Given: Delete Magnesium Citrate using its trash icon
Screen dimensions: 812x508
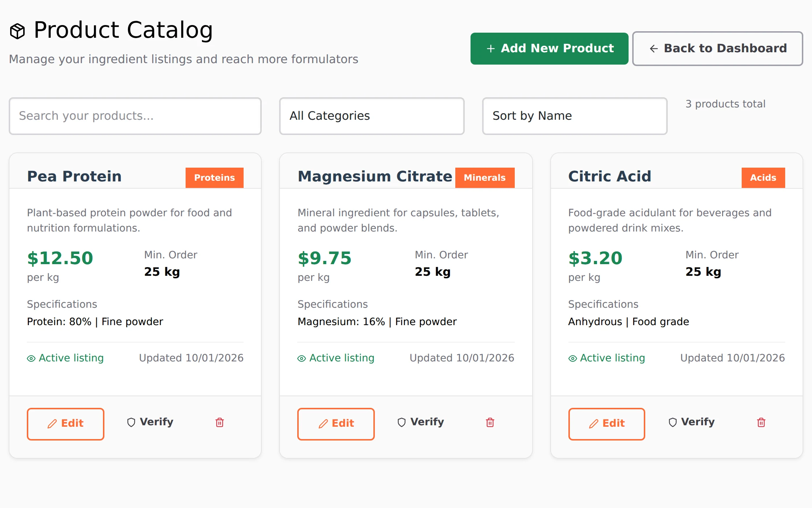Looking at the screenshot, I should tap(490, 422).
